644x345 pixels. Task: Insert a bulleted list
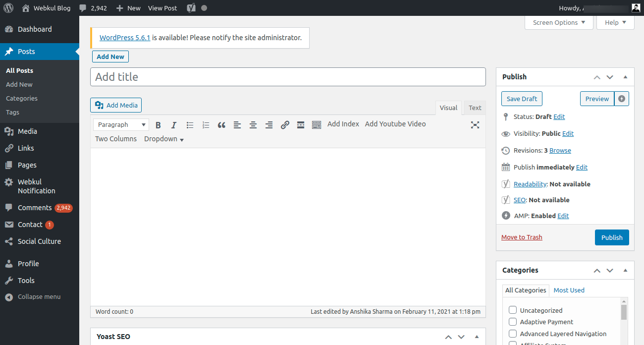190,125
